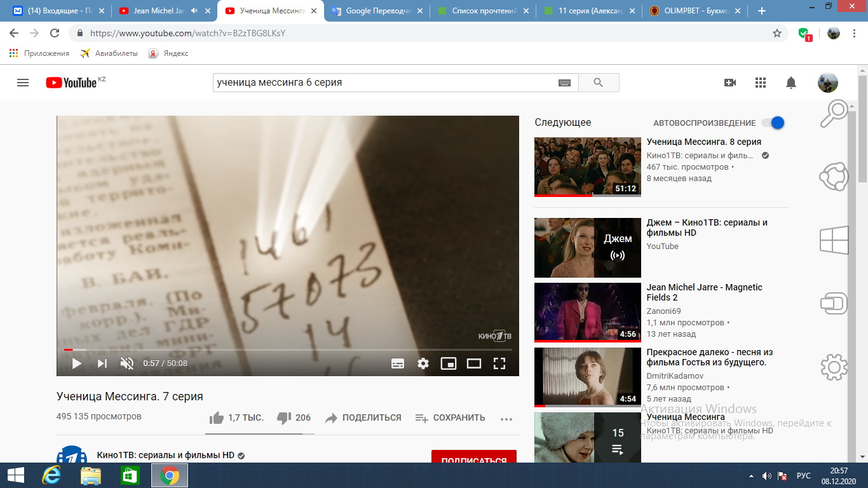This screenshot has width=868, height=488.
Task: Switch to the Список прочтений tab
Action: tap(482, 11)
